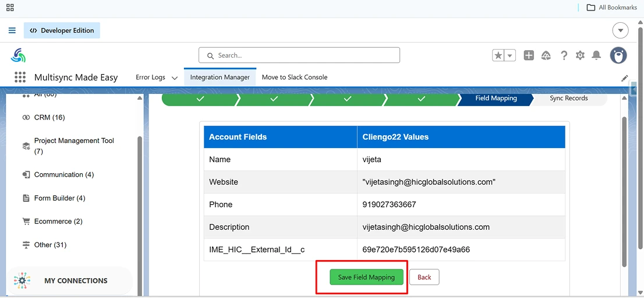Viewport: 644px width, 298px height.
Task: Click the MY CONNECTIONS gear icon
Action: coord(22,281)
